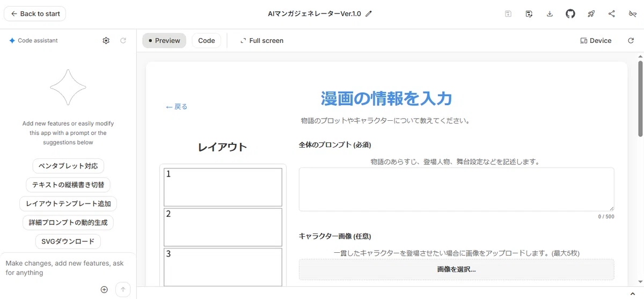Send the prompt with the arrow button

click(123, 289)
